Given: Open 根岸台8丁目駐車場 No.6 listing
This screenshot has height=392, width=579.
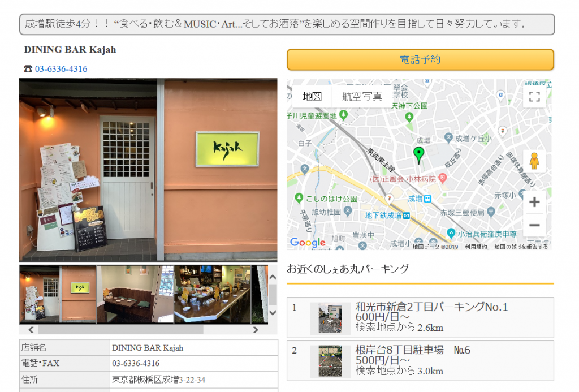Looking at the screenshot, I should pos(420,360).
